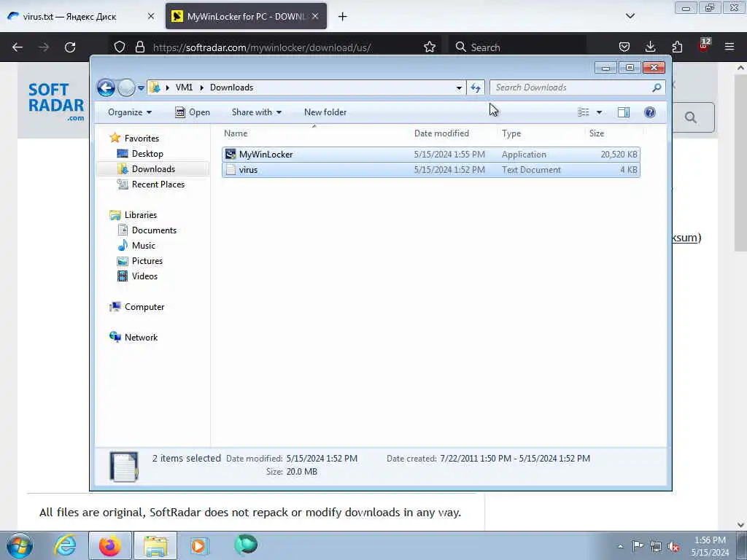
Task: Click Explorer forward navigation button
Action: pos(126,87)
